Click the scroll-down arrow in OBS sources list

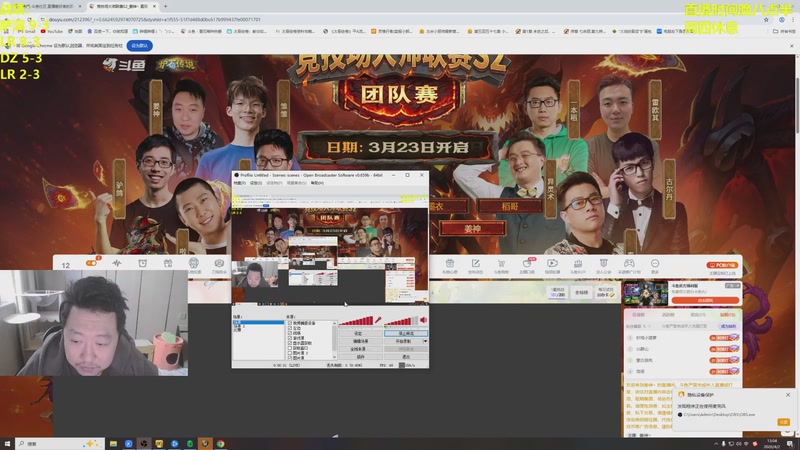click(x=335, y=357)
